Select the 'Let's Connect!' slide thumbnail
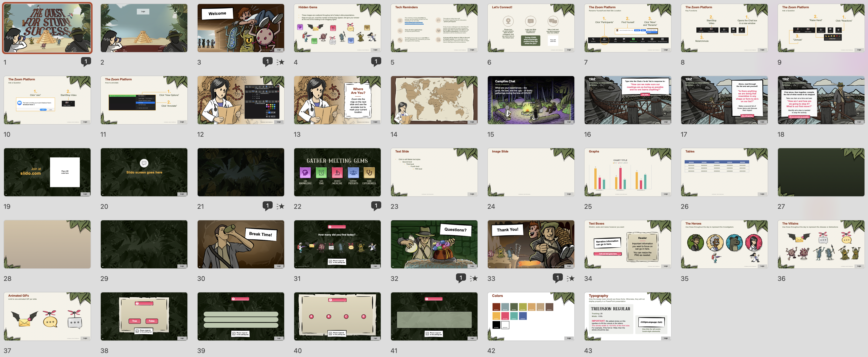The height and width of the screenshot is (357, 868). click(531, 28)
